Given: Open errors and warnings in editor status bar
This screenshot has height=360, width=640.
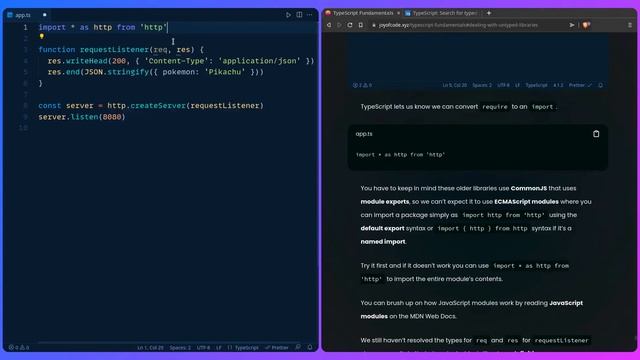Looking at the screenshot, I should tap(19, 347).
